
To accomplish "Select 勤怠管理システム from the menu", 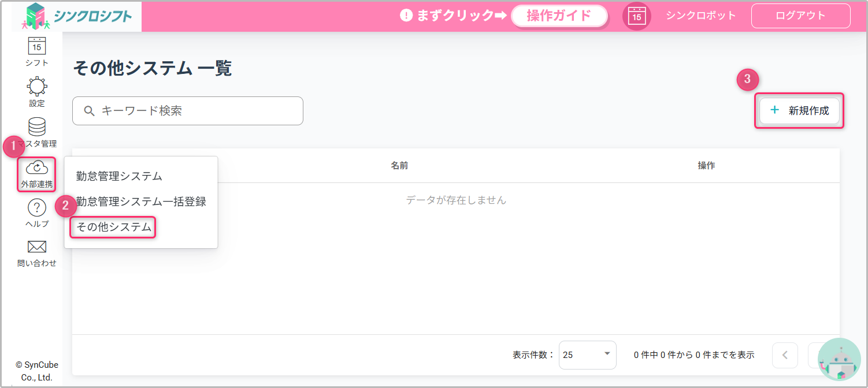I will point(119,176).
